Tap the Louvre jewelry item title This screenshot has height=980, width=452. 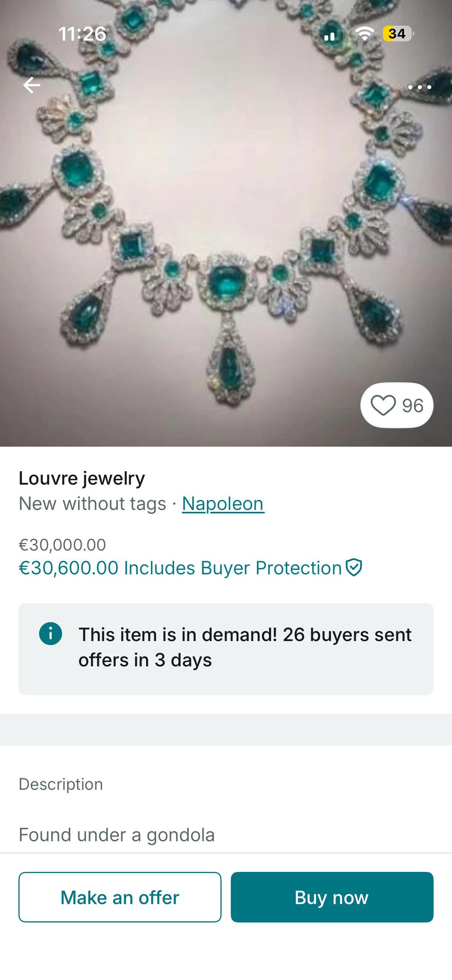click(x=82, y=478)
